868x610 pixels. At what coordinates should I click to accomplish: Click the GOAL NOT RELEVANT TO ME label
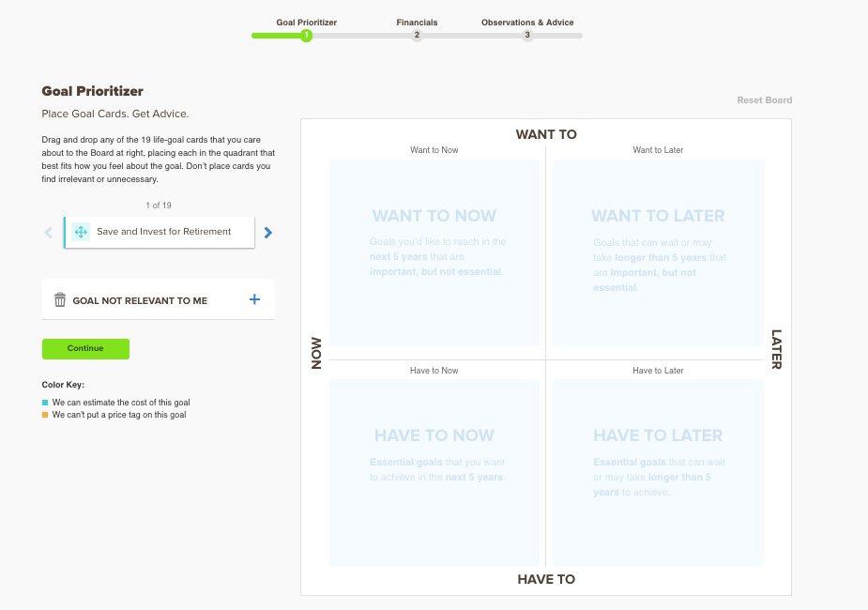point(140,300)
